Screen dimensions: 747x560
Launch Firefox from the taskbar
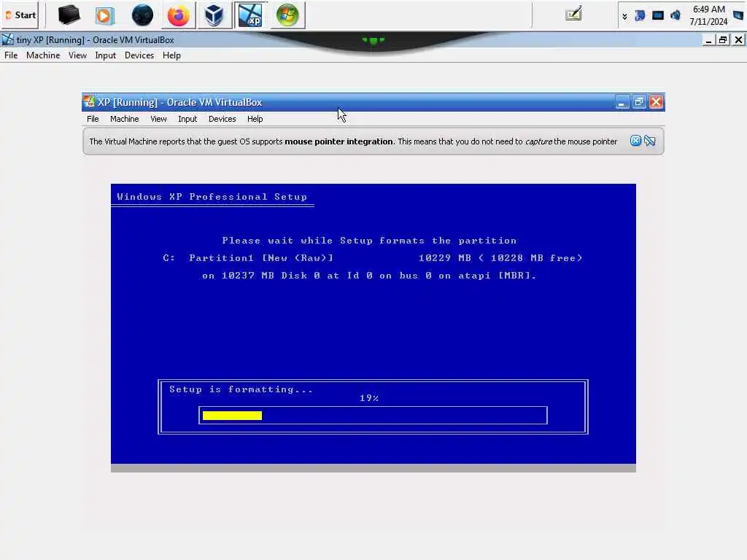pos(178,15)
